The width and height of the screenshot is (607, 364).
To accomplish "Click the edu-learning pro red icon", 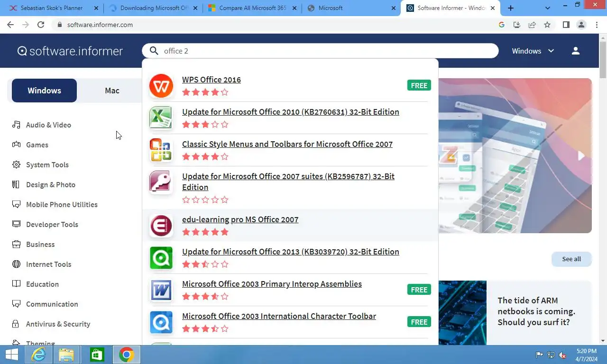I will [161, 226].
